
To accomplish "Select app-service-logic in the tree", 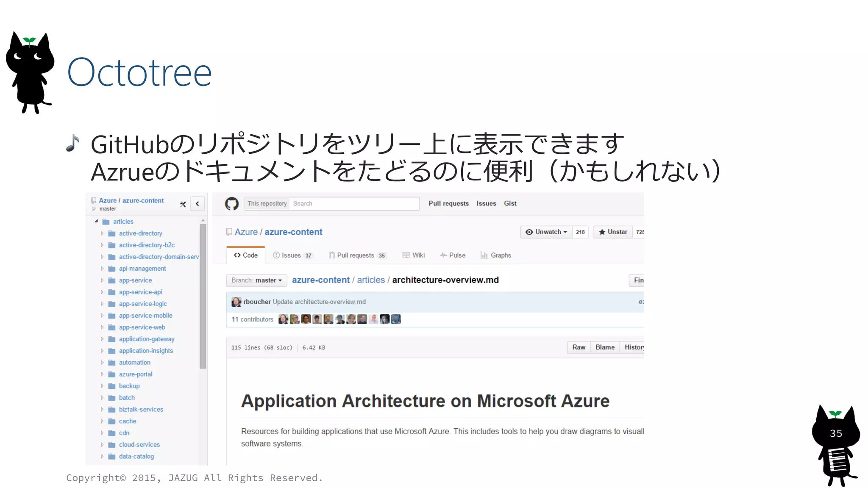I will [x=143, y=304].
